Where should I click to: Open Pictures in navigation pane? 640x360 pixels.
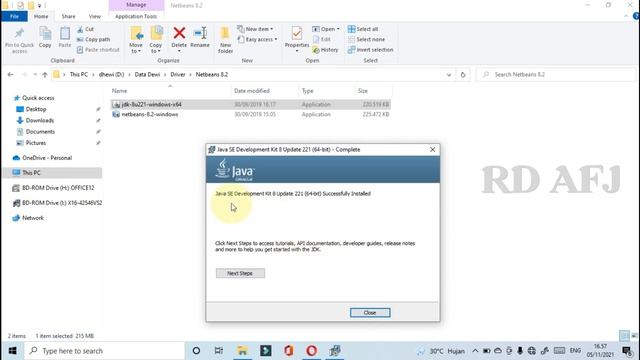36,143
